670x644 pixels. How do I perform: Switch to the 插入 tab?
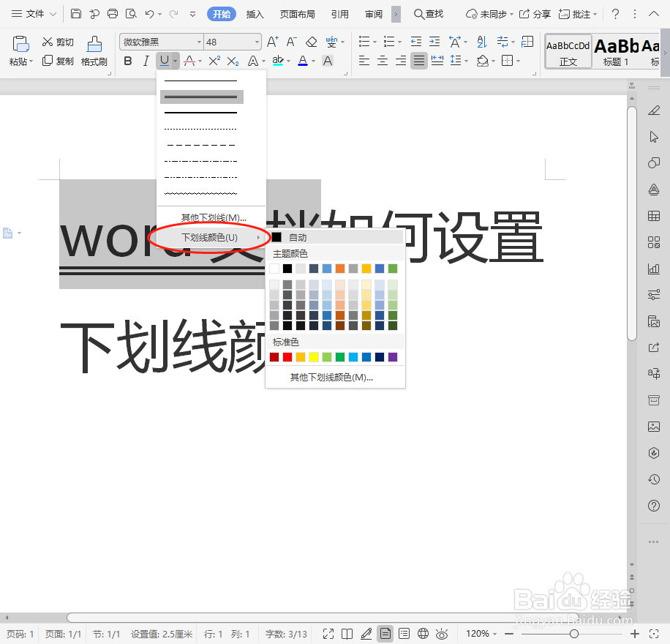(255, 14)
